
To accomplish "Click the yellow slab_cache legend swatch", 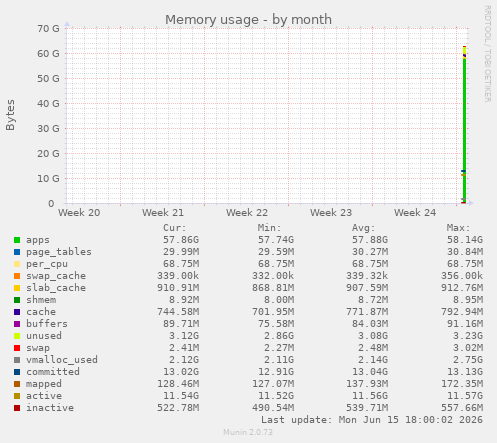I will tap(17, 288).
